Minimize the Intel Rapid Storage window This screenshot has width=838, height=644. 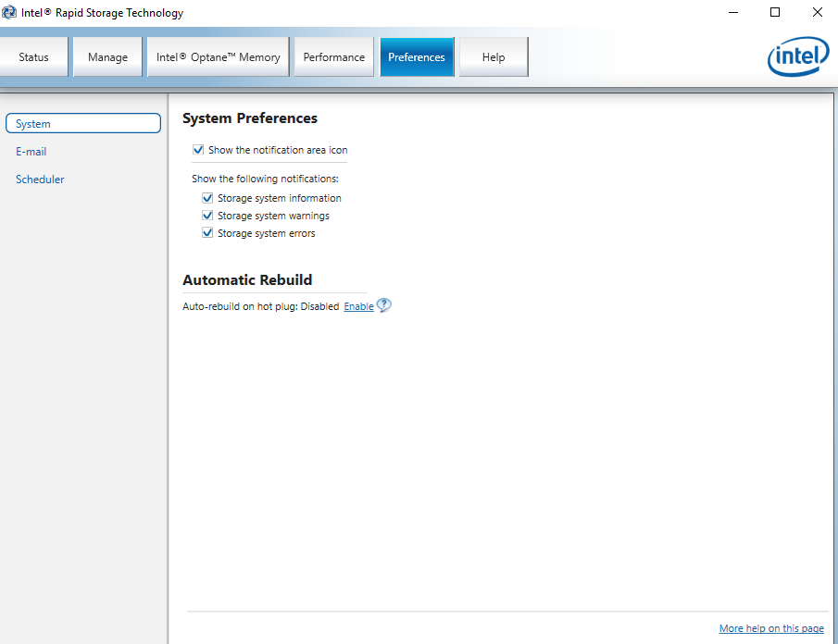tap(733, 12)
